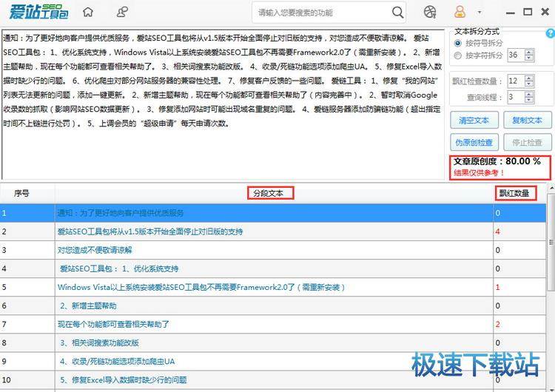Go to home via the house icon
Screen dimensions: 555x392
[x=88, y=12]
